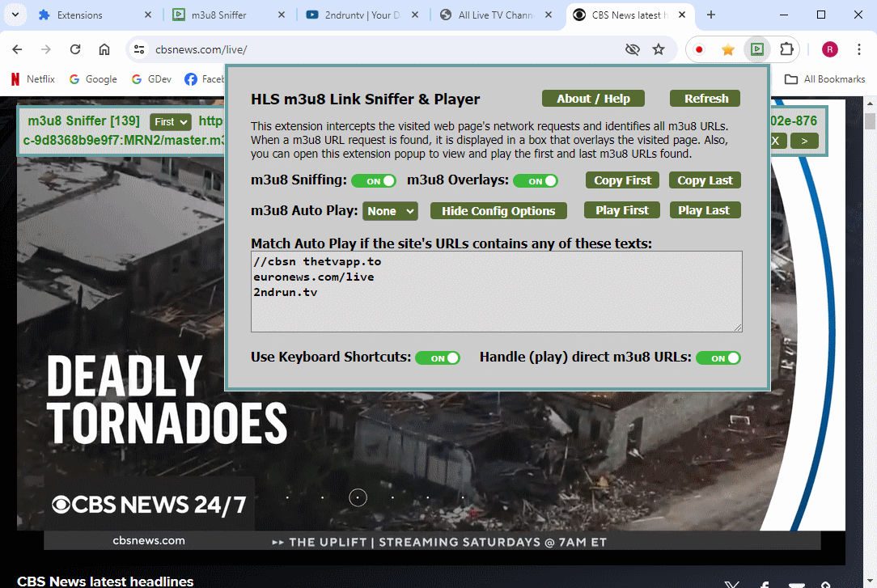Close the Extensions tab
Screen dimensions: 877x588
148,15
